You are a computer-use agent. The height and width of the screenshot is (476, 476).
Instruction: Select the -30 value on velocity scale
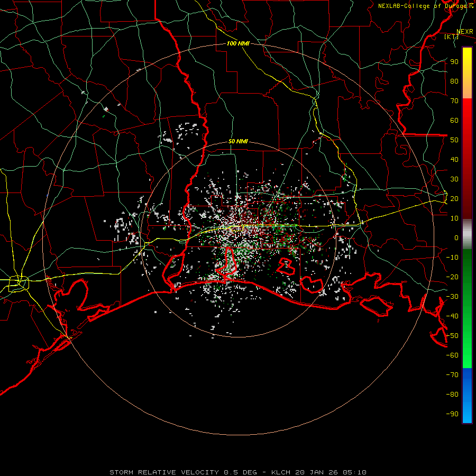452,297
